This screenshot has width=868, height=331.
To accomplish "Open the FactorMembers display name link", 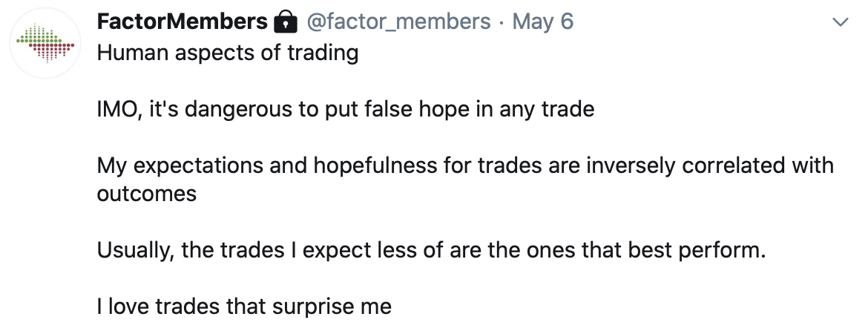I will click(182, 22).
